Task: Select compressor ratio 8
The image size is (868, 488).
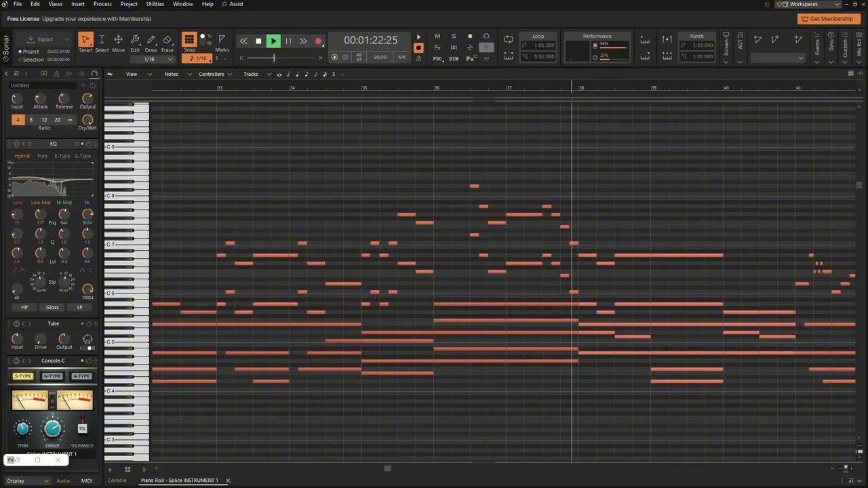Action: (31, 120)
